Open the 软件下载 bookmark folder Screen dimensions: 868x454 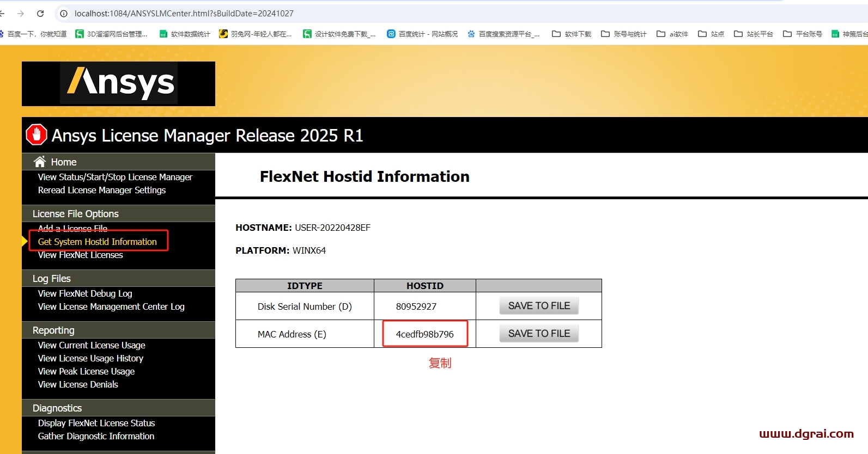coord(572,34)
